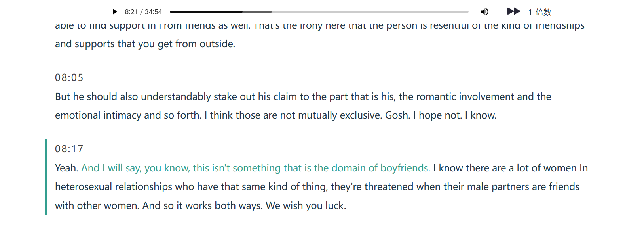
Task: Open the 1 倍数 playback speed selector
Action: pos(540,12)
